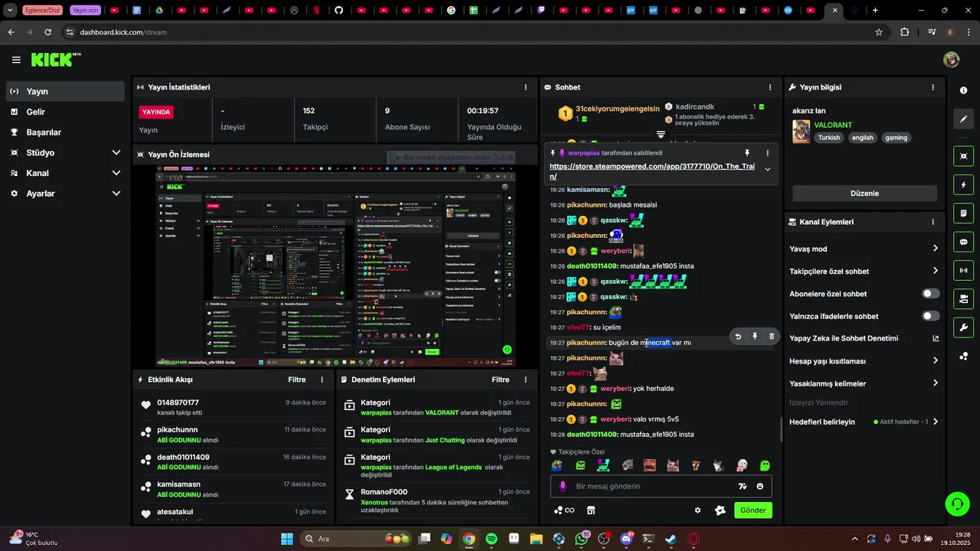Expand the Ayarlar sidebar section

(116, 194)
